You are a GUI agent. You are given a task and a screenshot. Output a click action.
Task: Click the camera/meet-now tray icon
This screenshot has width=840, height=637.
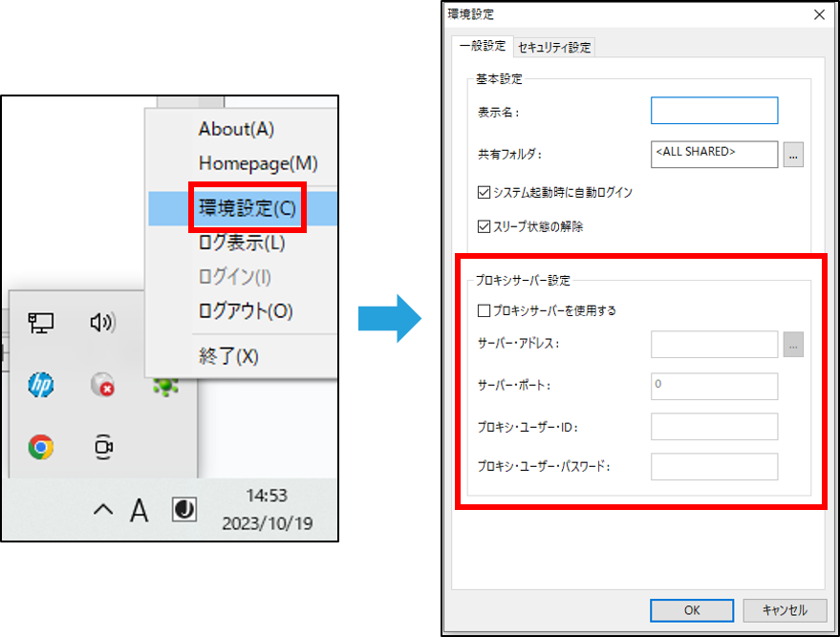[x=103, y=447]
